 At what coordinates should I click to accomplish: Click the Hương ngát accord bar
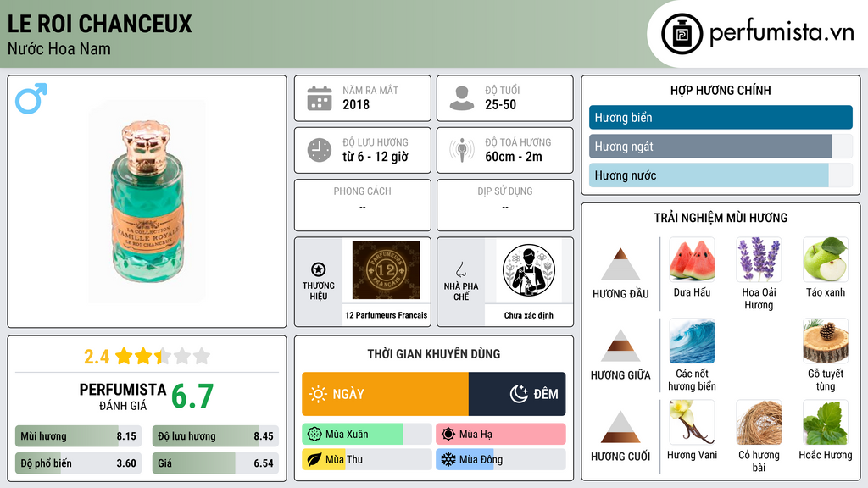click(x=721, y=146)
